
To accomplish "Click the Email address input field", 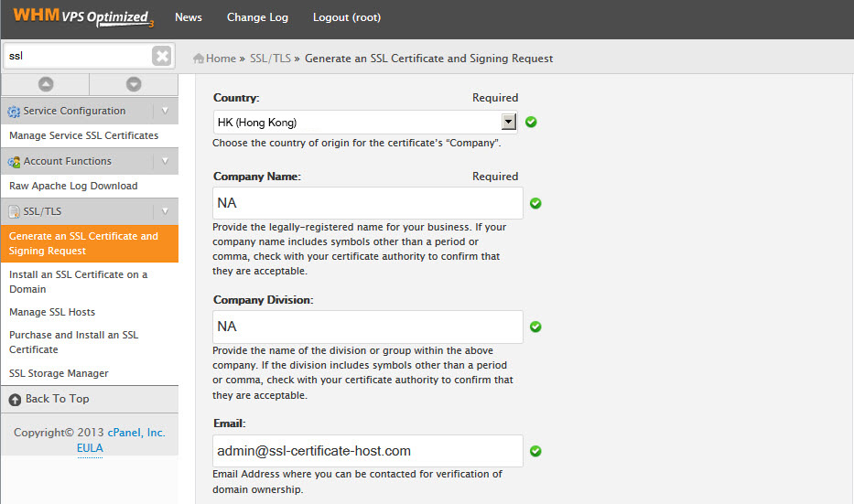I will [x=368, y=451].
